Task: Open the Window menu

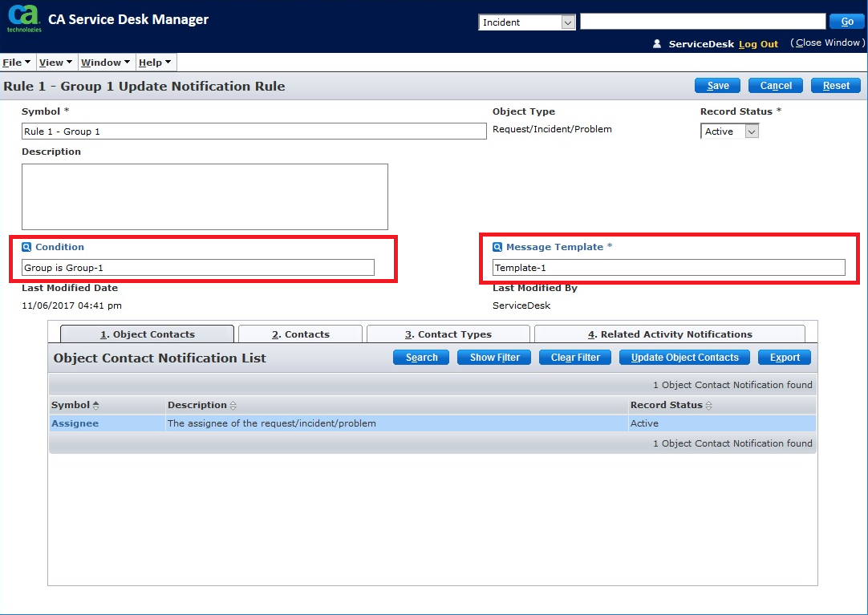Action: coord(105,63)
